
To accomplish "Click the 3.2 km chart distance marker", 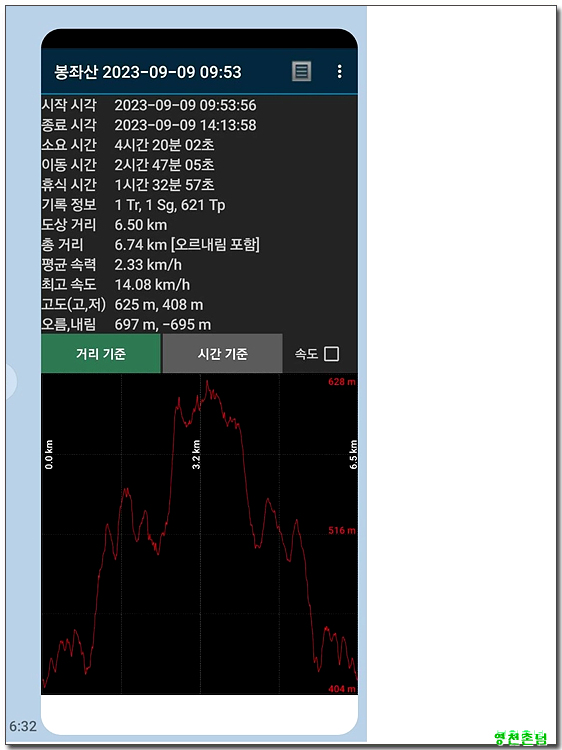I will pos(196,454).
